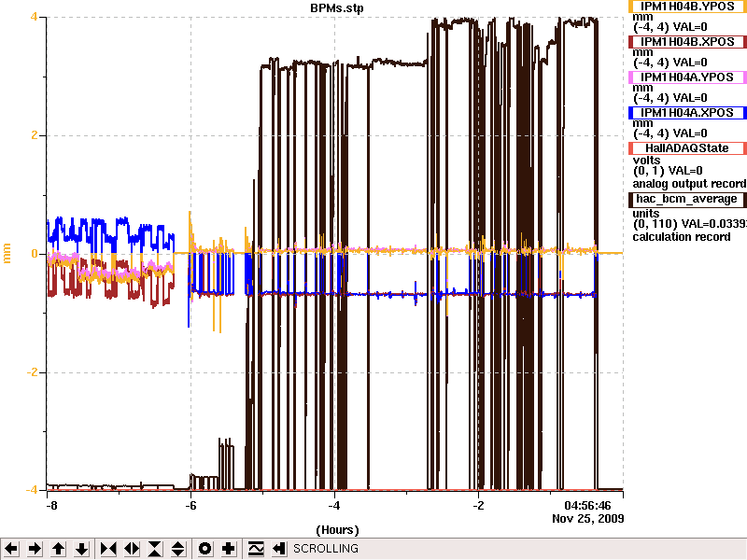Click the x-axis tick label -8

click(x=51, y=506)
